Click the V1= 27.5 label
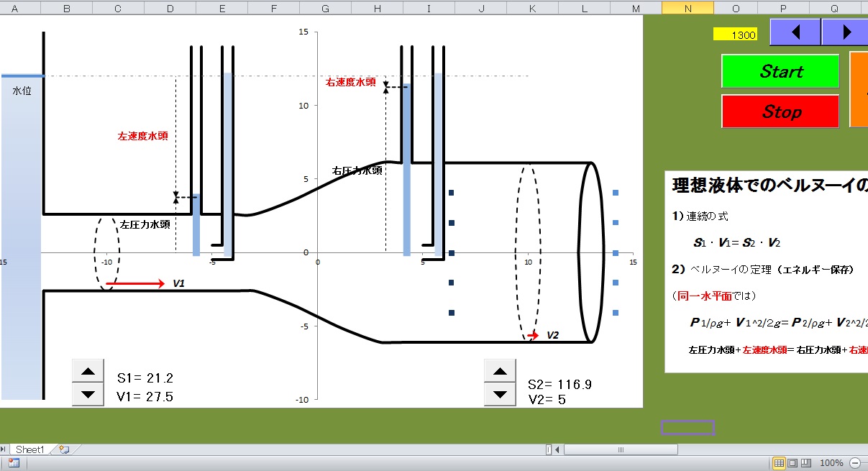 (x=145, y=396)
